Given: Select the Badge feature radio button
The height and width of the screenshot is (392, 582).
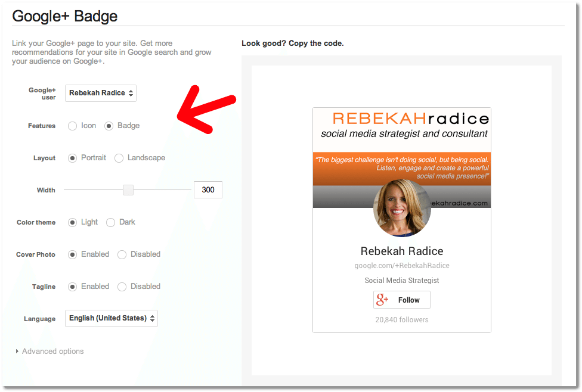Looking at the screenshot, I should (109, 126).
